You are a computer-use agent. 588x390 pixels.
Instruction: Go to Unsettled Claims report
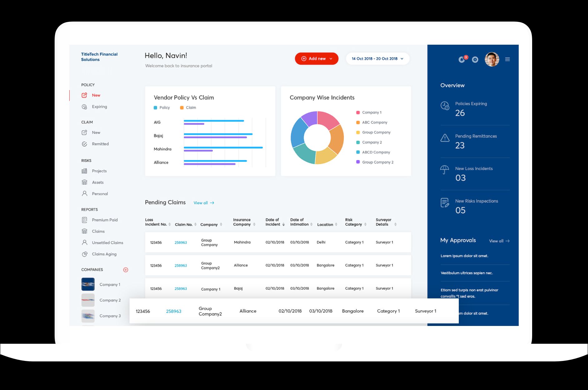pyautogui.click(x=107, y=243)
